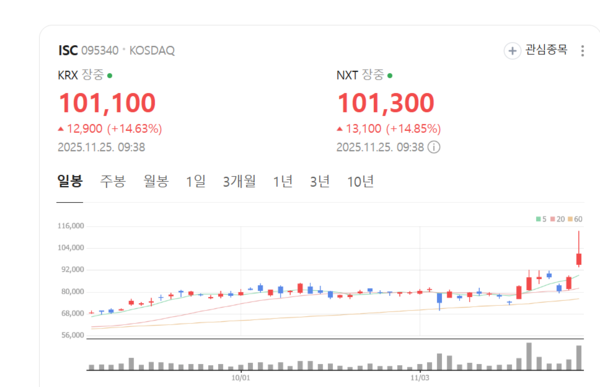600x387 pixels.
Task: Click the 116,000 price axis label
Action: 71,226
